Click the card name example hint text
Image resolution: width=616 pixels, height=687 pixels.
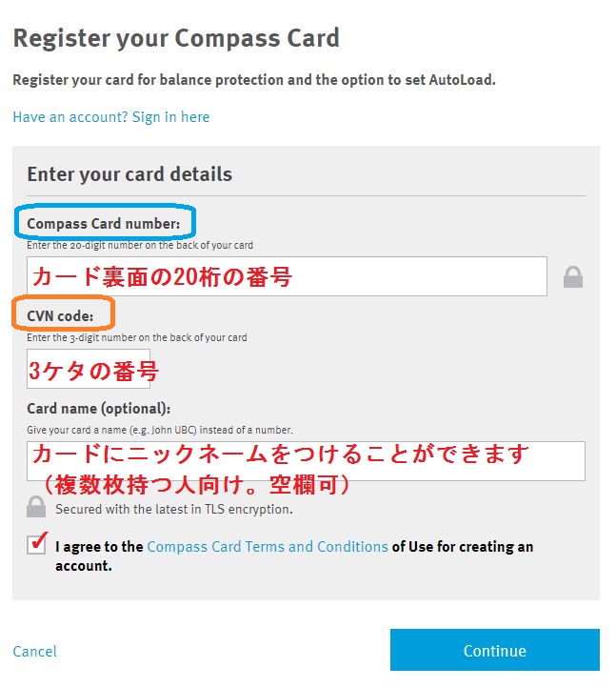(160, 430)
